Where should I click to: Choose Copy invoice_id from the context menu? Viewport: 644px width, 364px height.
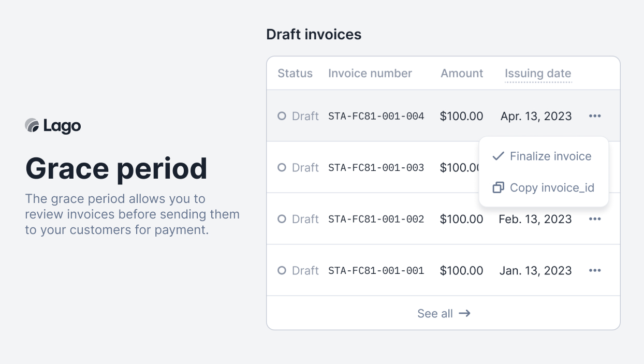click(x=552, y=187)
